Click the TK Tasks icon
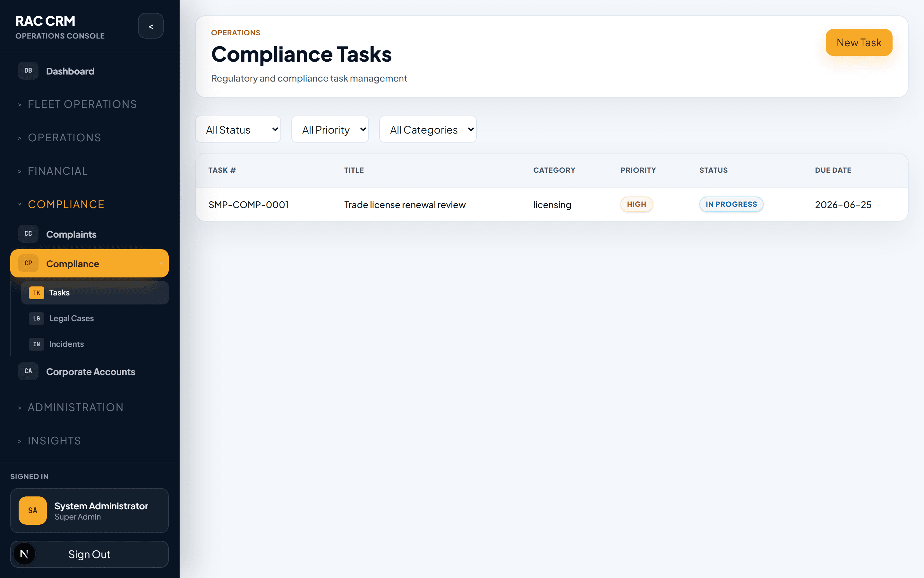924x578 pixels. [x=37, y=293]
